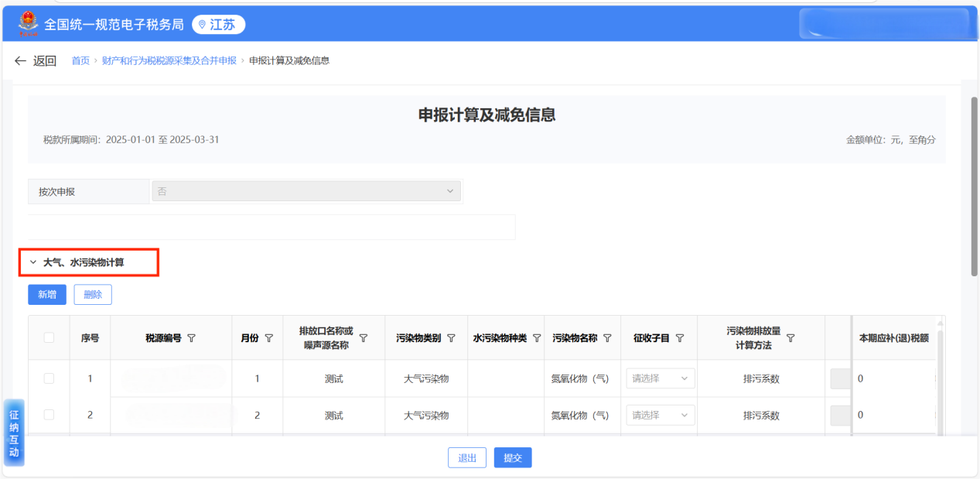Filter the 征收子目 column

pyautogui.click(x=680, y=338)
